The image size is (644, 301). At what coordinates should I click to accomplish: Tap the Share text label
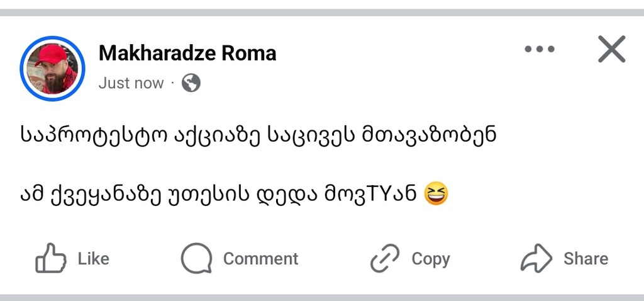coord(586,259)
